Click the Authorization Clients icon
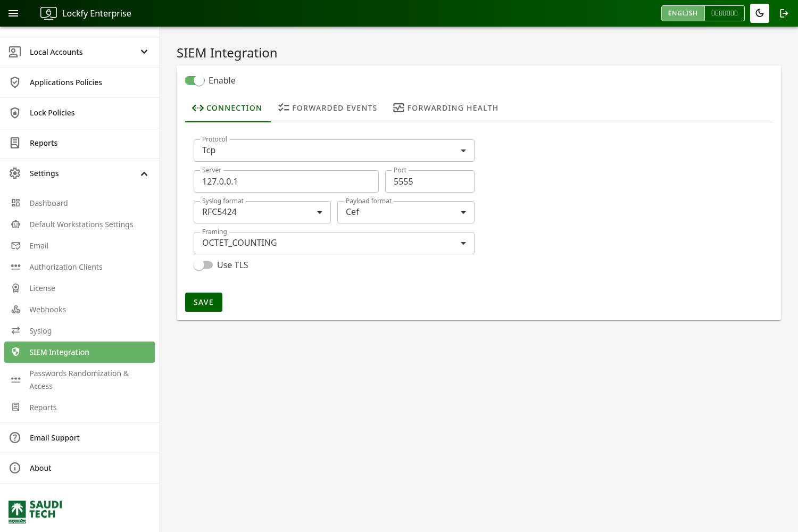The image size is (798, 532). [16, 267]
